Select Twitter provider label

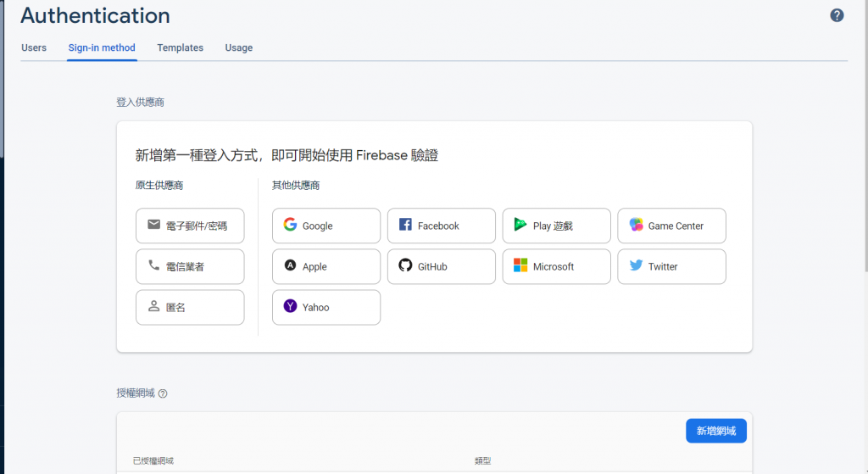pyautogui.click(x=663, y=267)
